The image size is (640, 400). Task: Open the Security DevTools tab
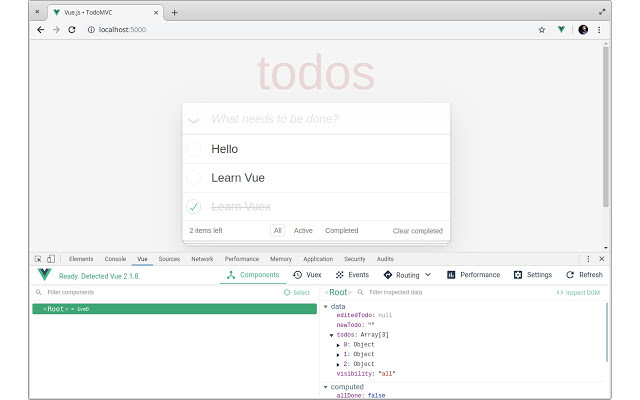click(354, 259)
